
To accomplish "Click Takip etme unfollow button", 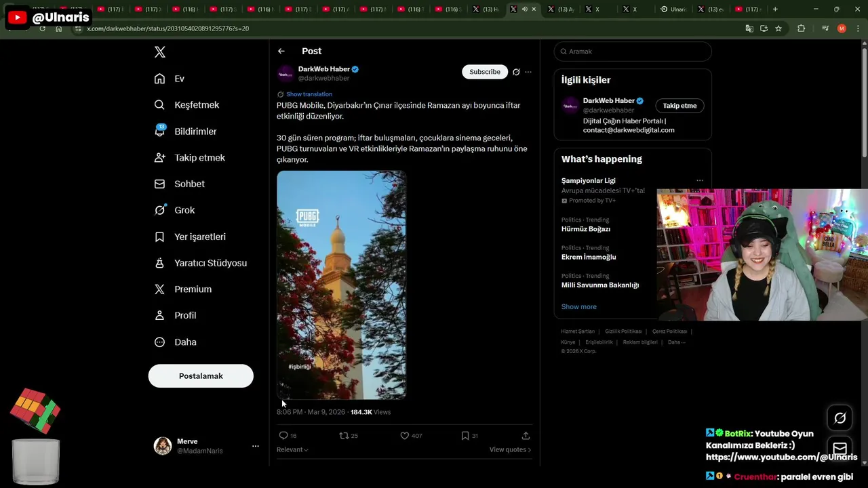I will [x=679, y=106].
